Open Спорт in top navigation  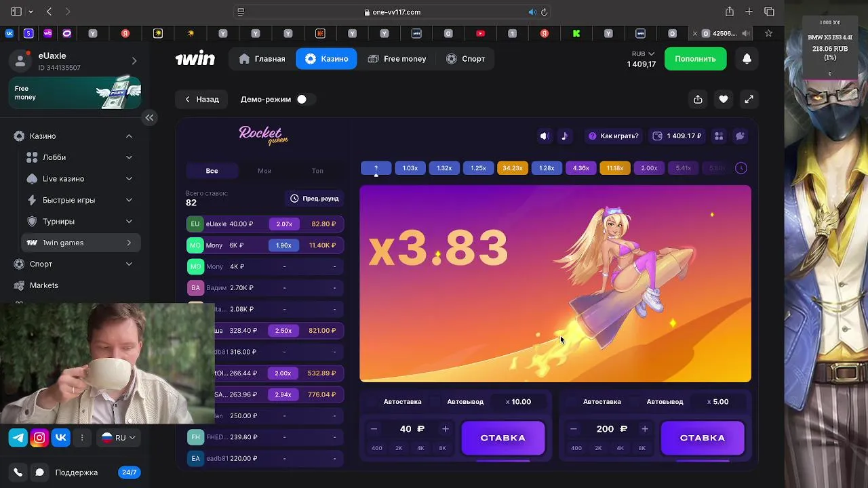(x=465, y=59)
